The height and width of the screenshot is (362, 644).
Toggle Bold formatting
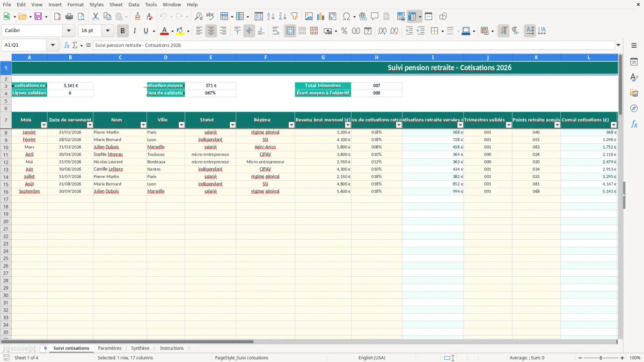[x=123, y=31]
